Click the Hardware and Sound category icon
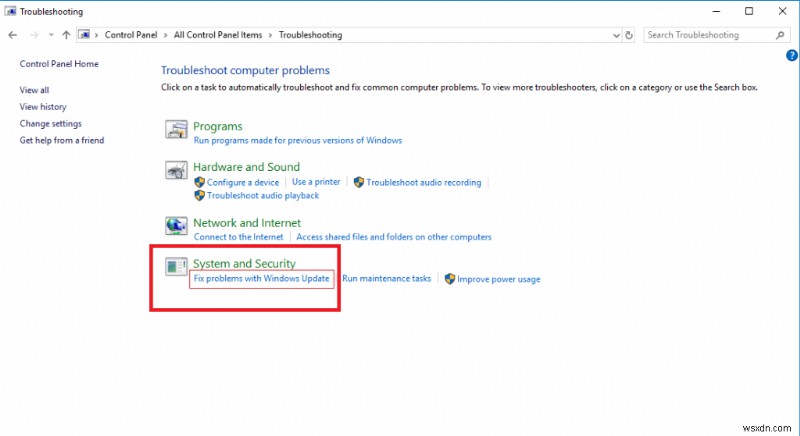Viewport: 800px width, 436px height. click(176, 170)
